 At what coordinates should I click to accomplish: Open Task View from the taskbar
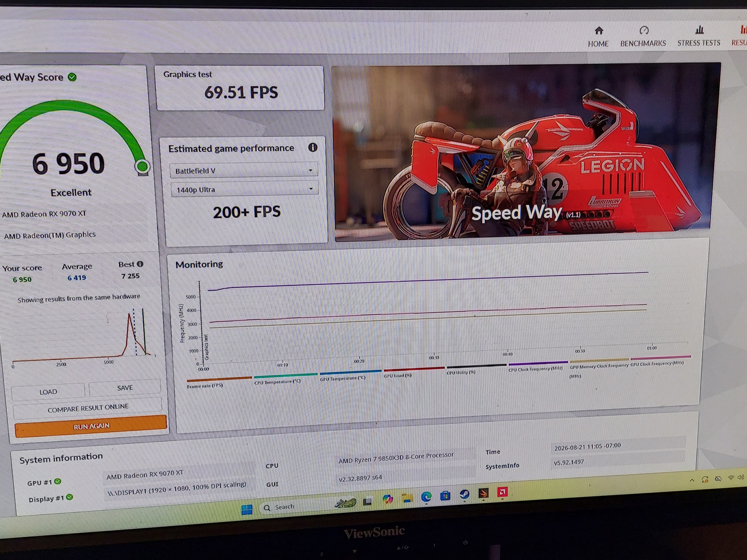[x=367, y=502]
